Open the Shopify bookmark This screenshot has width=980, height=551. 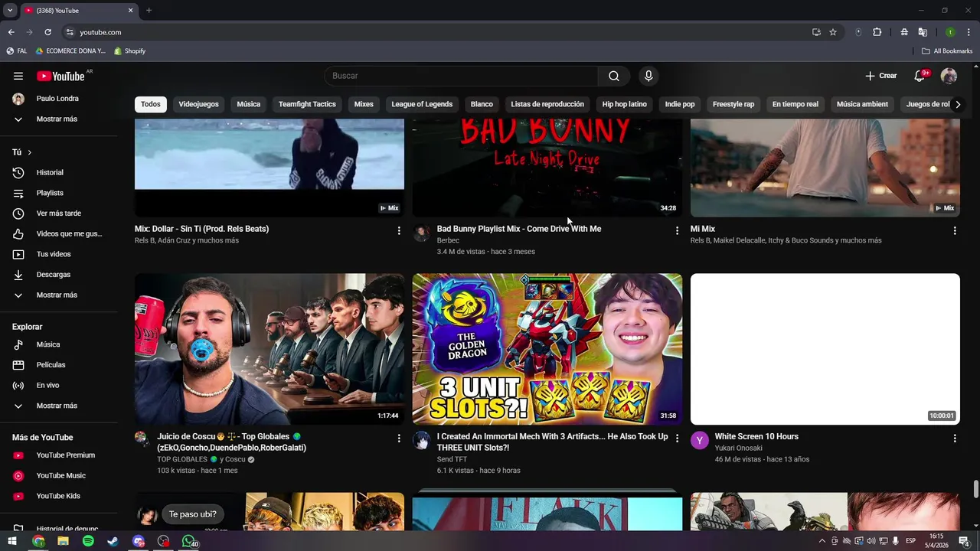pyautogui.click(x=129, y=51)
